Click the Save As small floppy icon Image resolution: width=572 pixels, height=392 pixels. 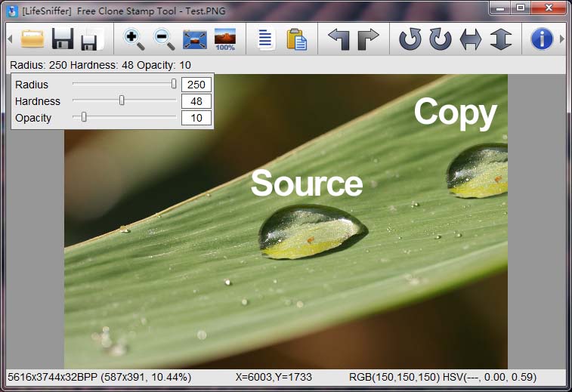92,39
